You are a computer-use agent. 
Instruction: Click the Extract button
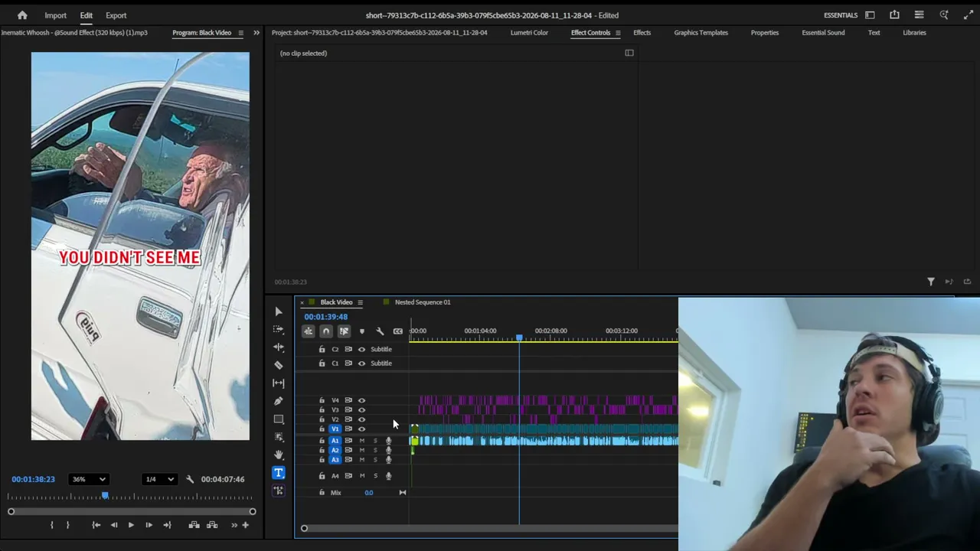pos(212,525)
